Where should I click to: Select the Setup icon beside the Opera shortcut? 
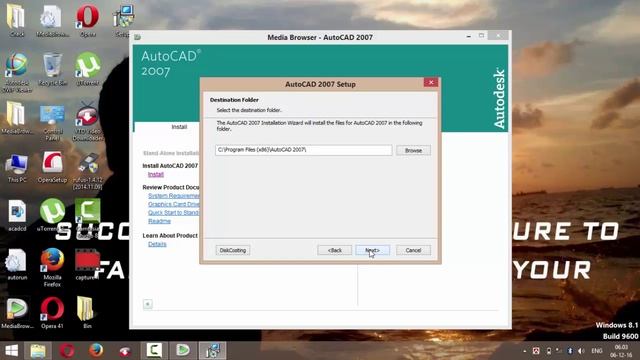(x=123, y=21)
